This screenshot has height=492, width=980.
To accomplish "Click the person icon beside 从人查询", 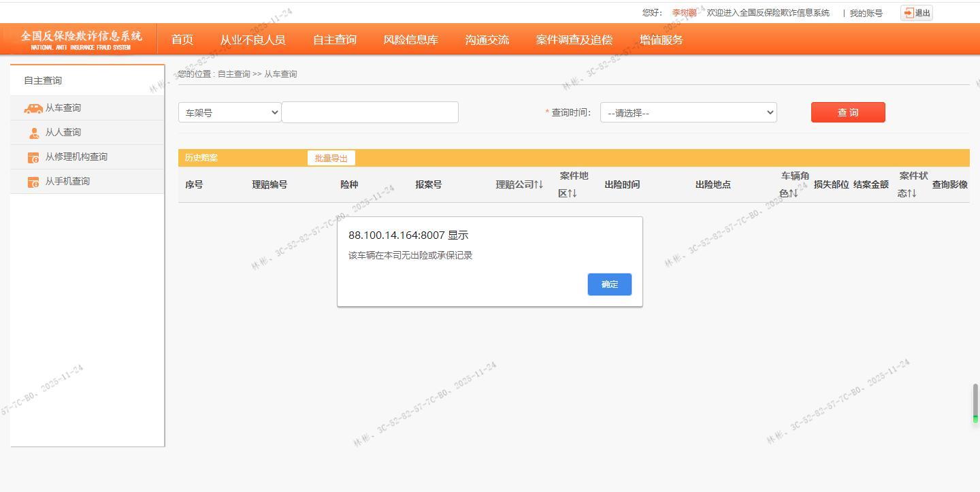I will pyautogui.click(x=34, y=133).
